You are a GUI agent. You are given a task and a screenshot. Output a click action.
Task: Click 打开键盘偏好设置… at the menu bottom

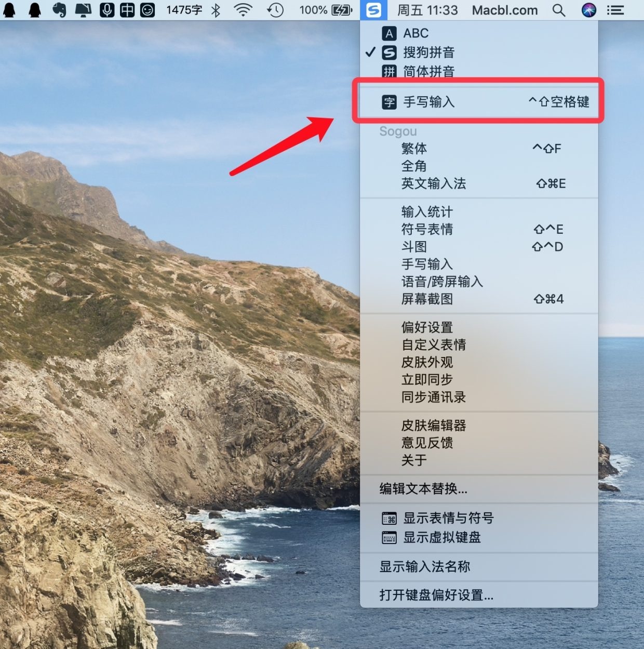tap(436, 595)
